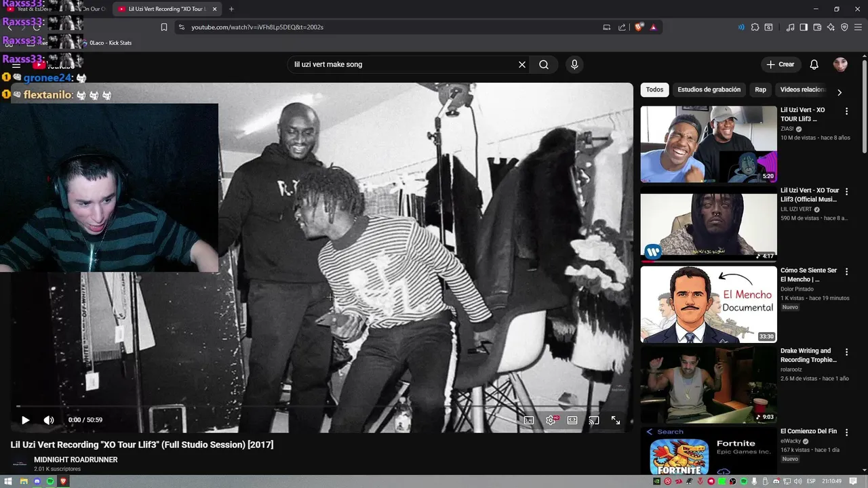The width and height of the screenshot is (868, 488).
Task: Toggle subtitles in the video player
Action: [529, 420]
